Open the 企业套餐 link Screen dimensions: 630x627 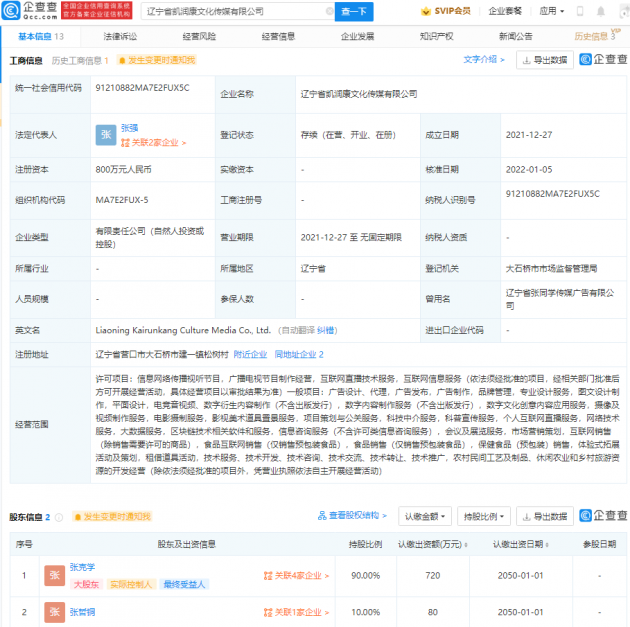(x=505, y=11)
